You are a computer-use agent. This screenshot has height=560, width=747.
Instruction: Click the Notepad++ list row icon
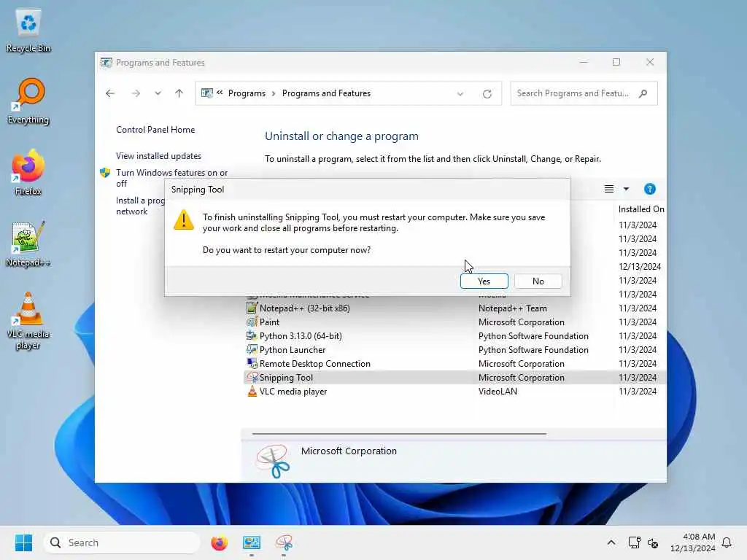[252, 308]
